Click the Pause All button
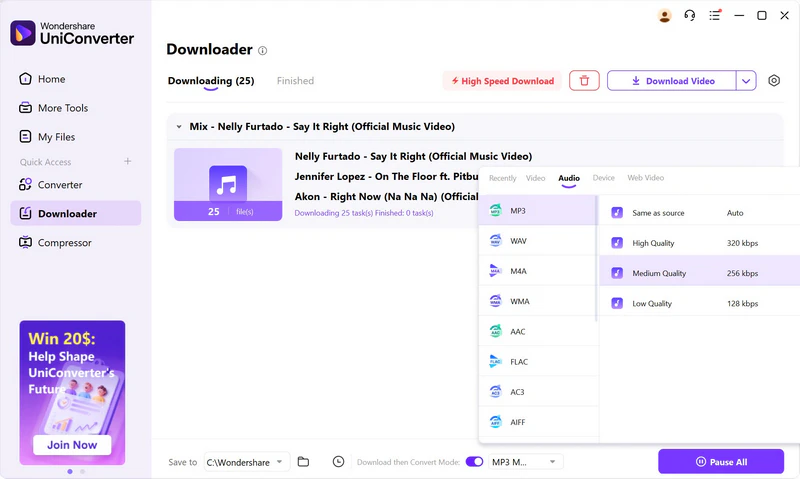This screenshot has width=800, height=479. point(720,461)
